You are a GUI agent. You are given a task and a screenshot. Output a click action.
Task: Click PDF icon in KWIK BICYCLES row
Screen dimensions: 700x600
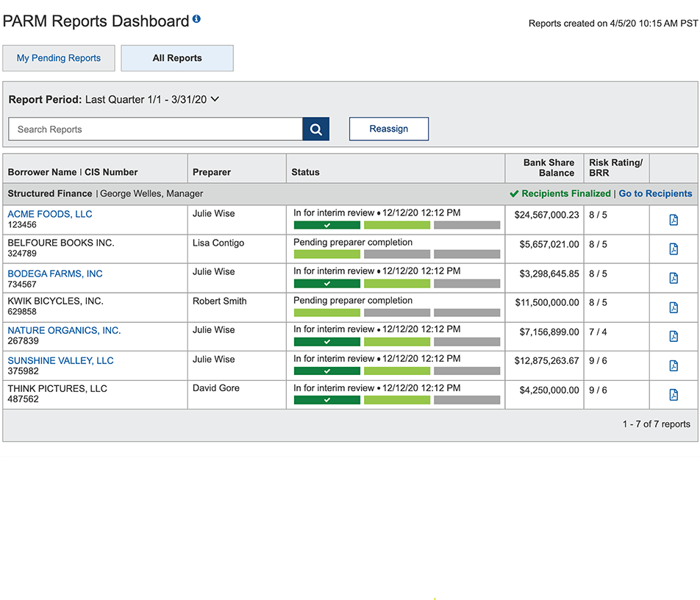point(673,307)
